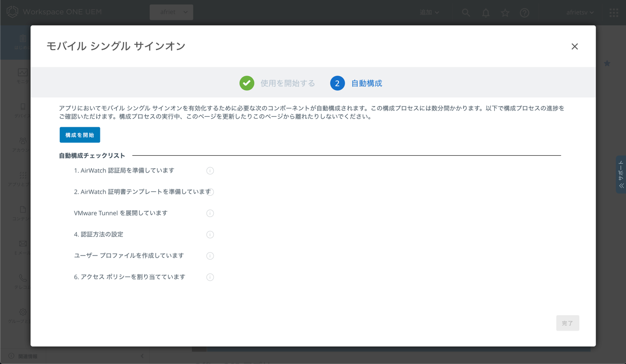Open the afriet organization group dropdown

point(171,12)
